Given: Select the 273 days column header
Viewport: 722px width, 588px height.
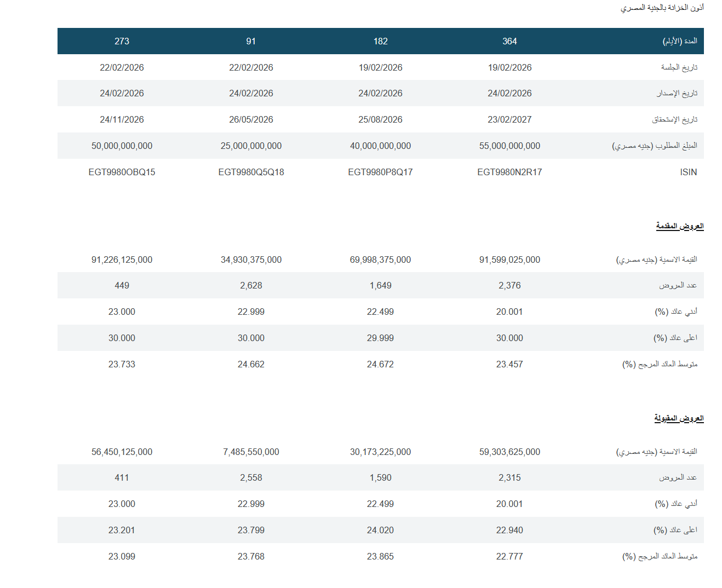Looking at the screenshot, I should (122, 41).
